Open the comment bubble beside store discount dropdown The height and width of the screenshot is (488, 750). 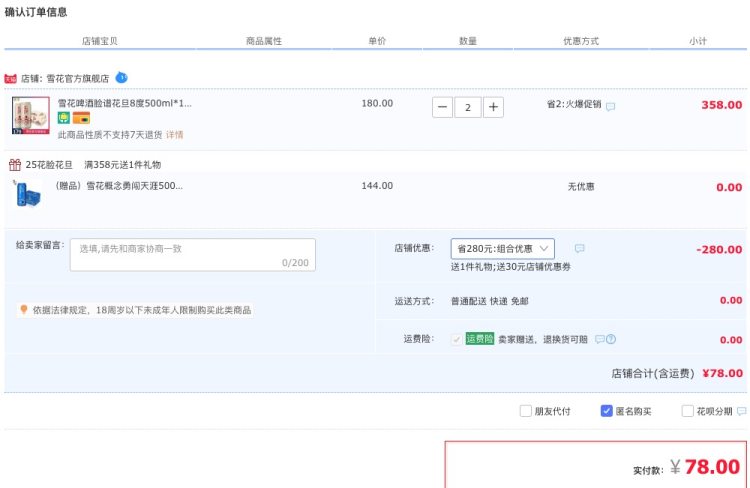(x=579, y=248)
